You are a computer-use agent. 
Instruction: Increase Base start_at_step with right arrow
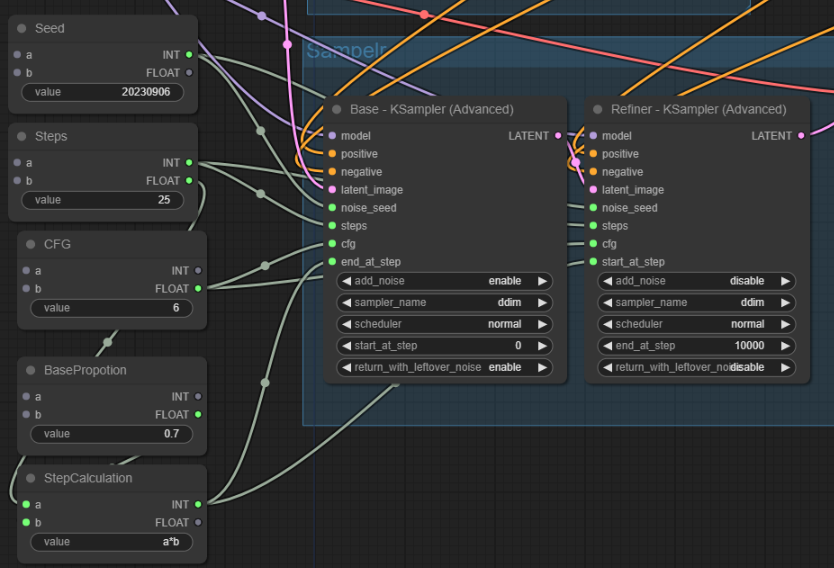[x=542, y=346]
